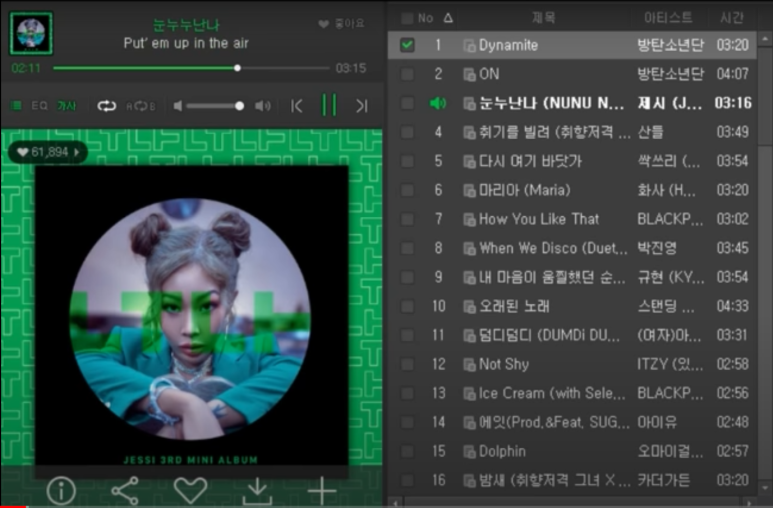
Task: Sort by the 아티스트 artist column header
Action: coord(668,18)
